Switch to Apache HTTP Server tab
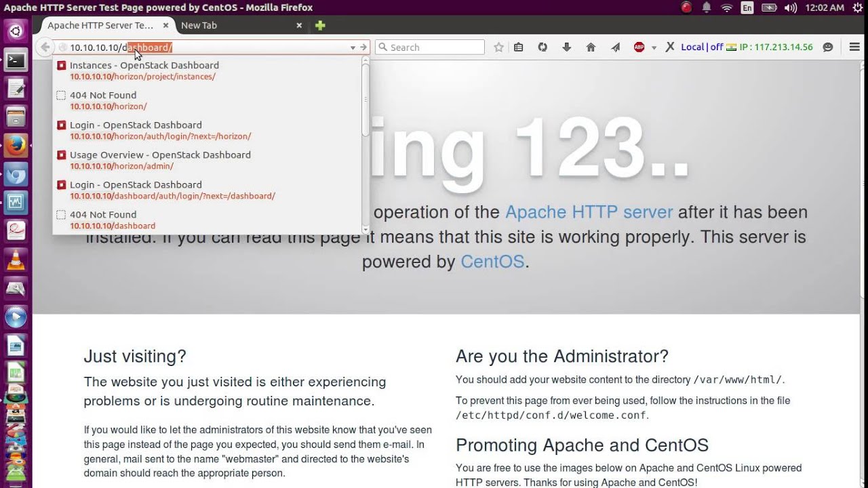Screen dimensions: 868x488 click(100, 25)
